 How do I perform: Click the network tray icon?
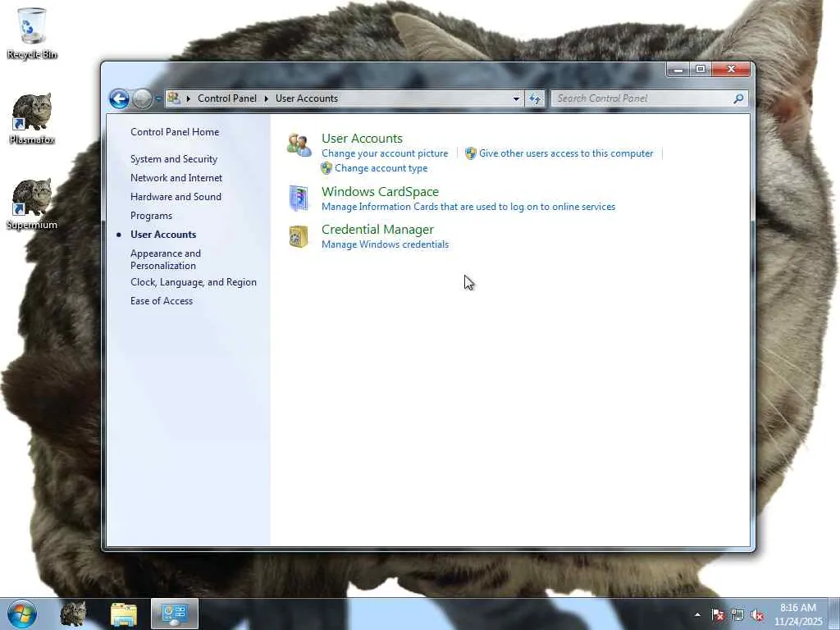click(x=737, y=615)
